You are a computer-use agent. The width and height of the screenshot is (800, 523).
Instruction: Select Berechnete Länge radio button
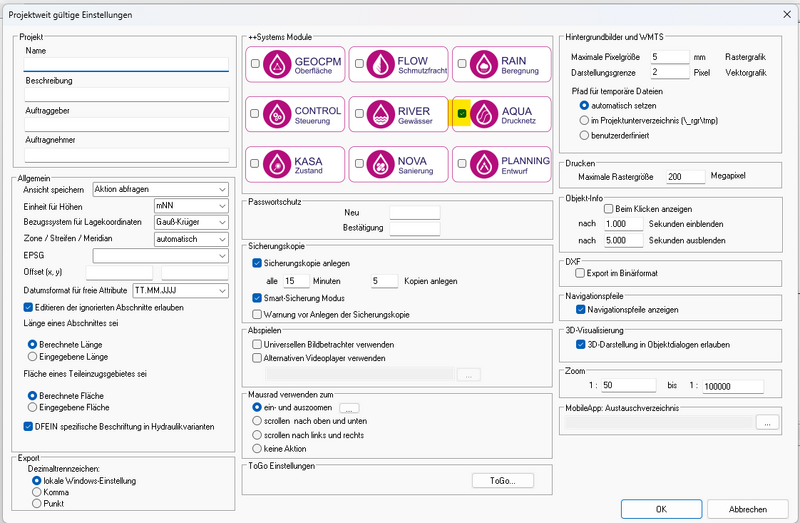pyautogui.click(x=33, y=344)
